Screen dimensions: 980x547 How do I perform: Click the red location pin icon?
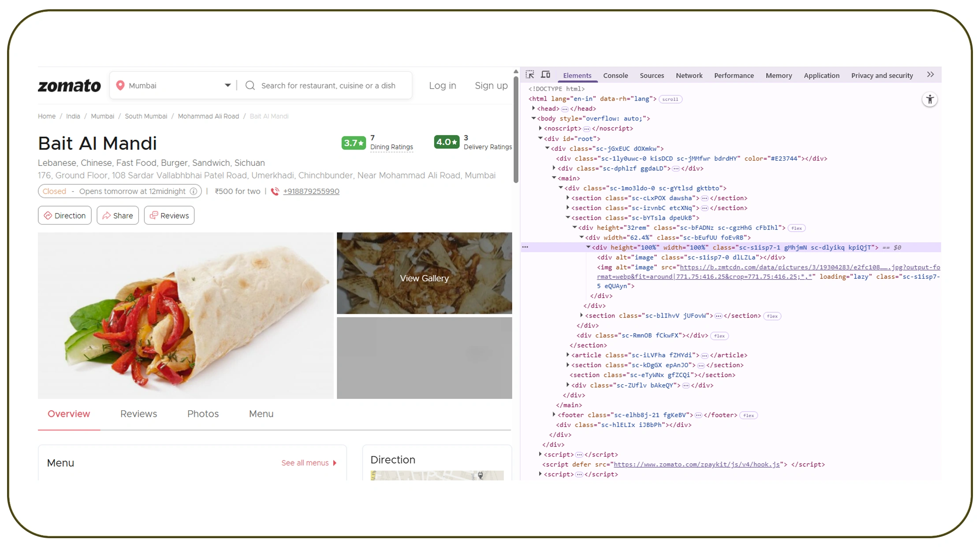[120, 85]
